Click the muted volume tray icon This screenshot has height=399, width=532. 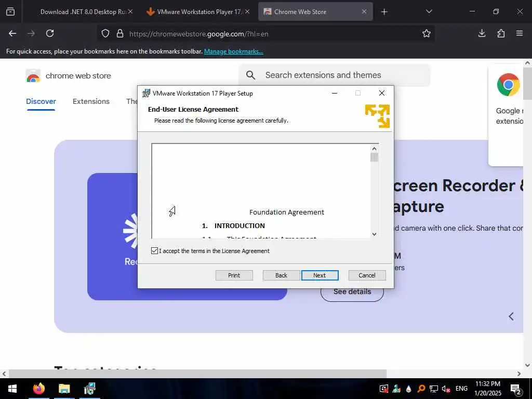tap(446, 389)
